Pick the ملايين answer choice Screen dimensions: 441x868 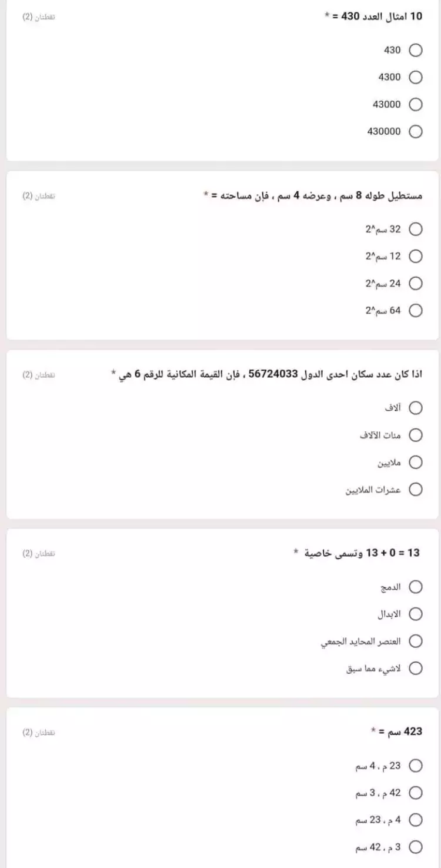click(x=415, y=462)
